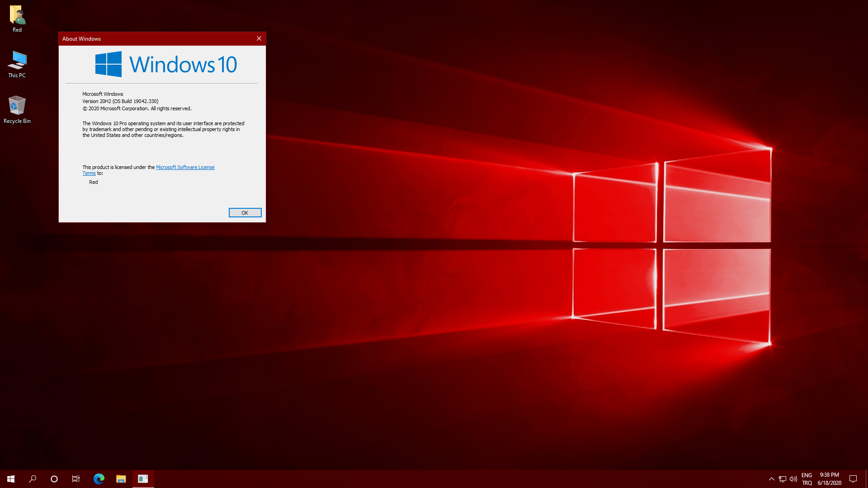Open Cortana circle icon on taskbar
This screenshot has height=488, width=868.
point(54,479)
